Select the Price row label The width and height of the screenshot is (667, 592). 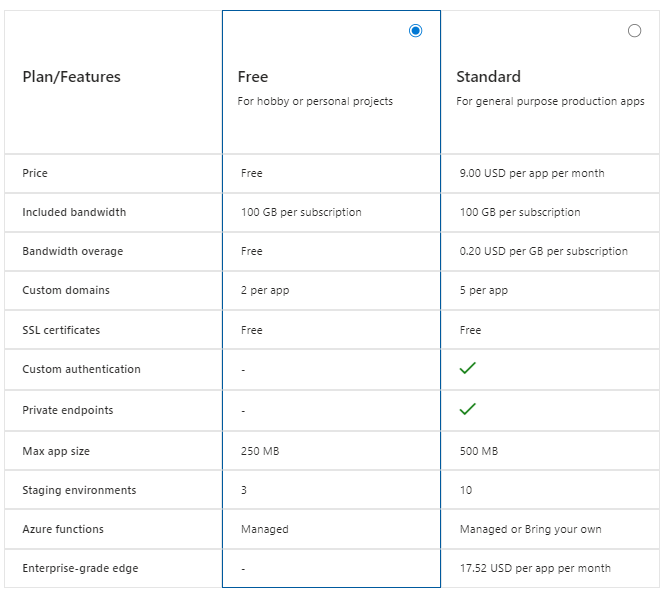[x=35, y=173]
